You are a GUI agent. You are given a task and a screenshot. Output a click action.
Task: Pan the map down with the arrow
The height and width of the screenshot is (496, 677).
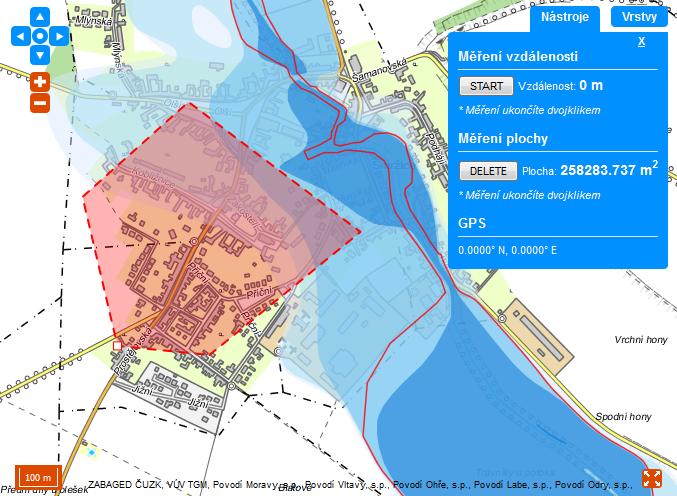39,55
